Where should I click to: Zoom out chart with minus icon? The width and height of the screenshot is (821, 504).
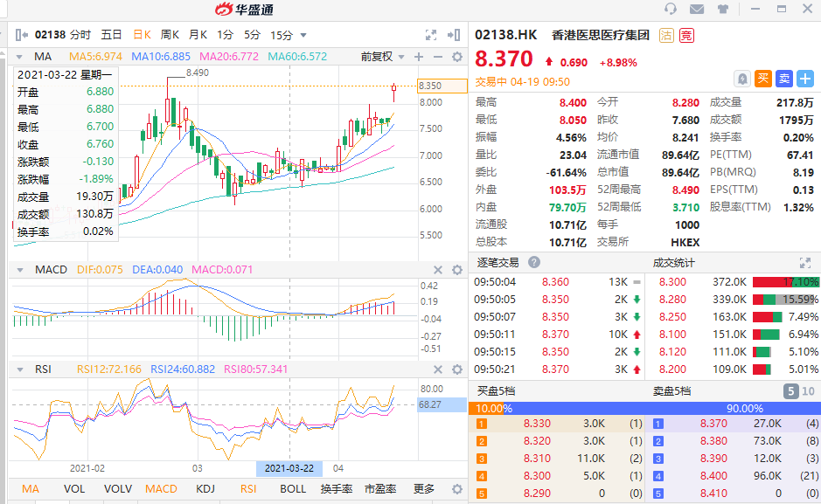click(438, 57)
